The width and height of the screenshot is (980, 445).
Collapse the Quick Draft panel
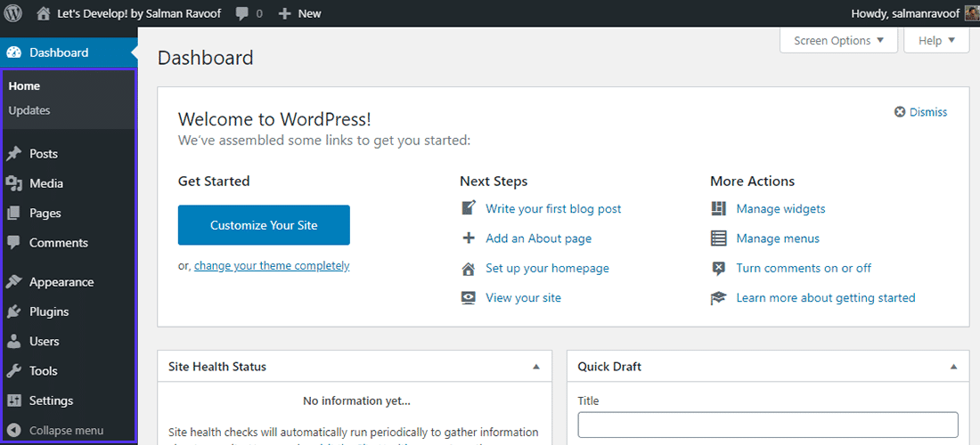click(x=953, y=367)
